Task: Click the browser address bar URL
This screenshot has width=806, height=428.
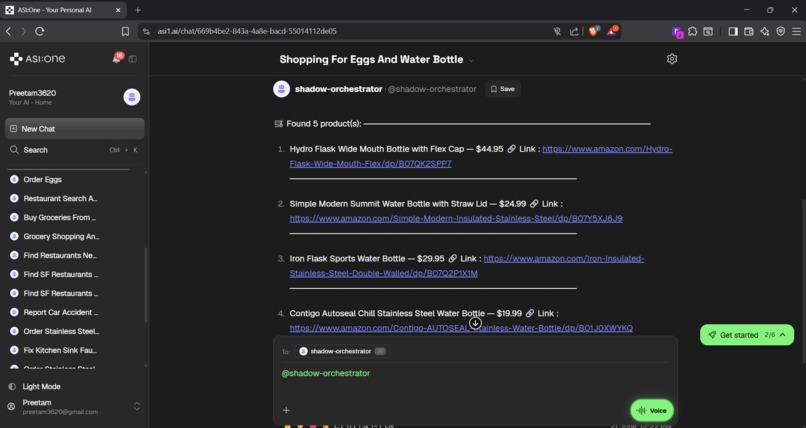Action: [x=247, y=31]
